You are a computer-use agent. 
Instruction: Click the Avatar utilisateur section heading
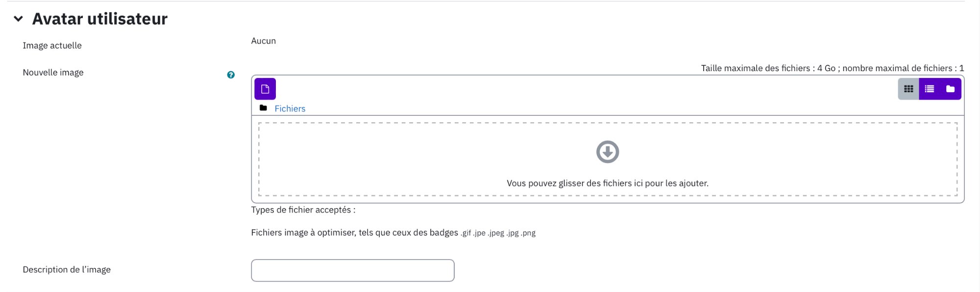click(x=100, y=19)
